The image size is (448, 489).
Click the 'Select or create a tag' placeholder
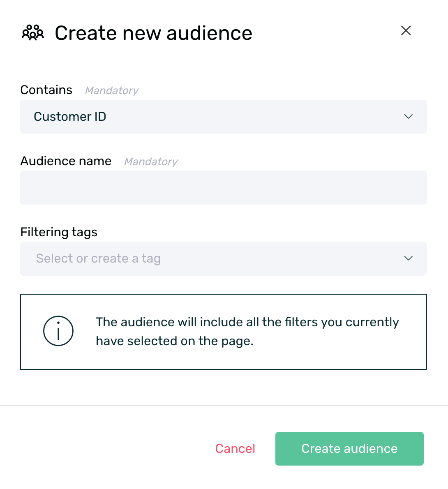[x=98, y=258]
